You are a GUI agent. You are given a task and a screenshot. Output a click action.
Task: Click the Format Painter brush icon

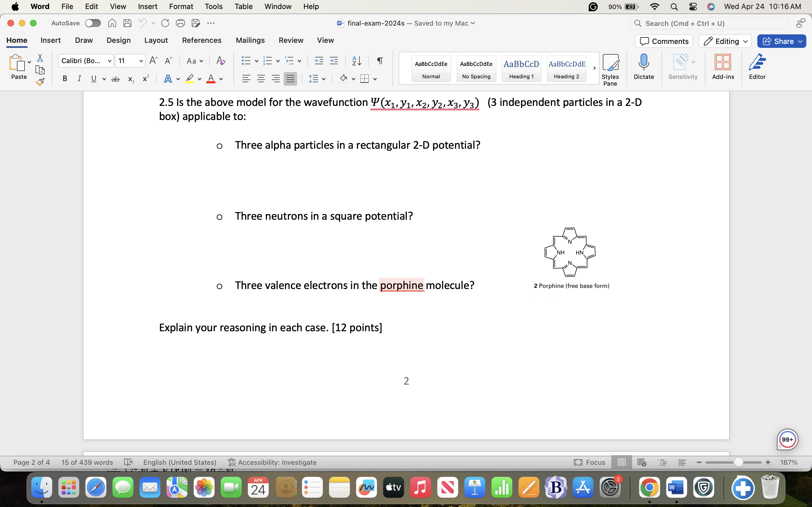[x=40, y=82]
